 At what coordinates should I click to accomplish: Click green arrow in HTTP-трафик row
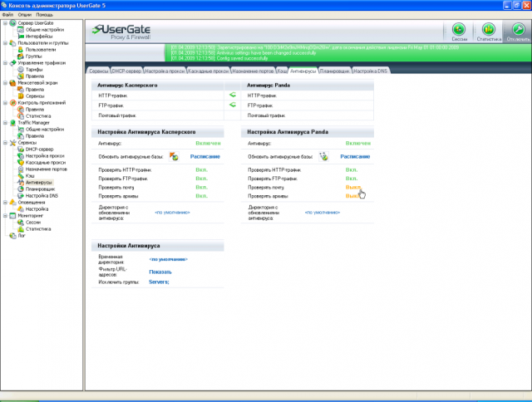tap(233, 95)
